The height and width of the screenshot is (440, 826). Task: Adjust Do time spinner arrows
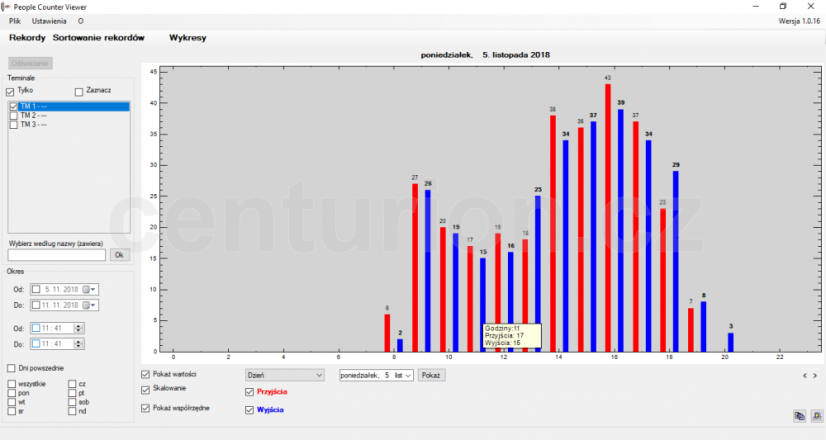pyautogui.click(x=78, y=344)
